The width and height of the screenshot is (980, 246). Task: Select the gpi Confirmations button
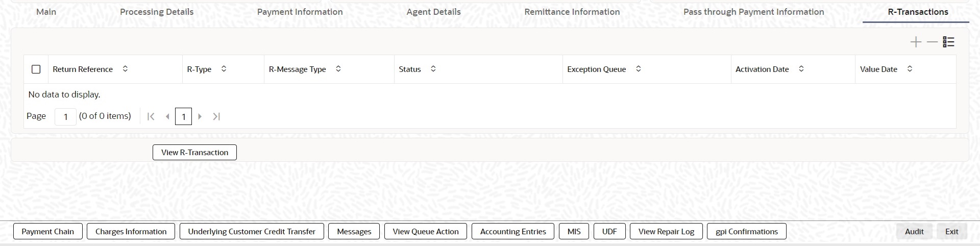point(746,231)
